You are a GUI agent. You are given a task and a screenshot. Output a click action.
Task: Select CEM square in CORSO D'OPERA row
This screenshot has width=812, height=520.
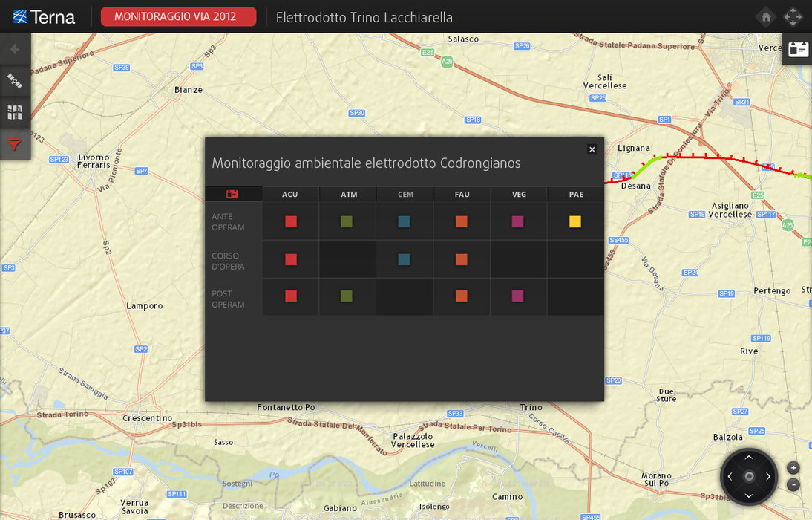coord(404,259)
